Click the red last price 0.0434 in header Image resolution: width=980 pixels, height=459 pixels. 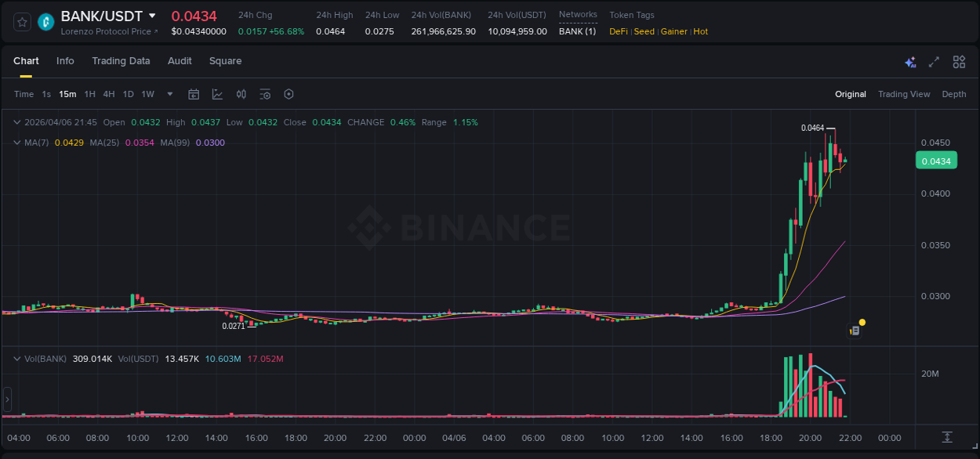(194, 16)
